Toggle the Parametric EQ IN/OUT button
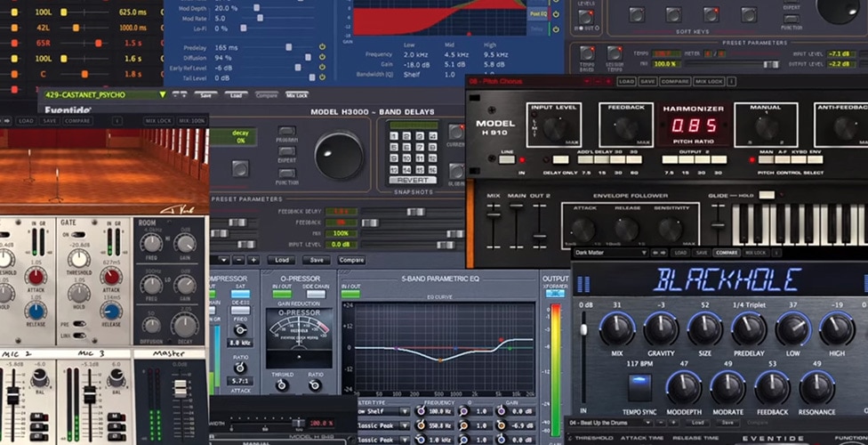The width and height of the screenshot is (868, 445). 350,294
